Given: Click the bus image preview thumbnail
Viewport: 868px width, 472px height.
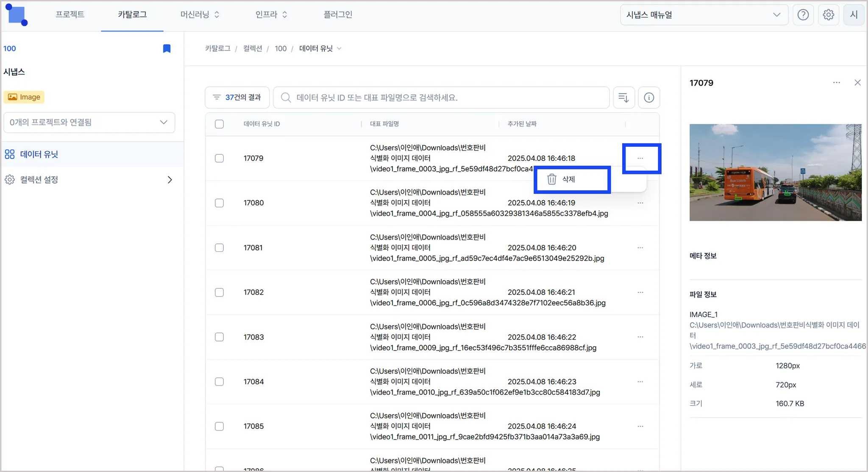Looking at the screenshot, I should (x=775, y=172).
